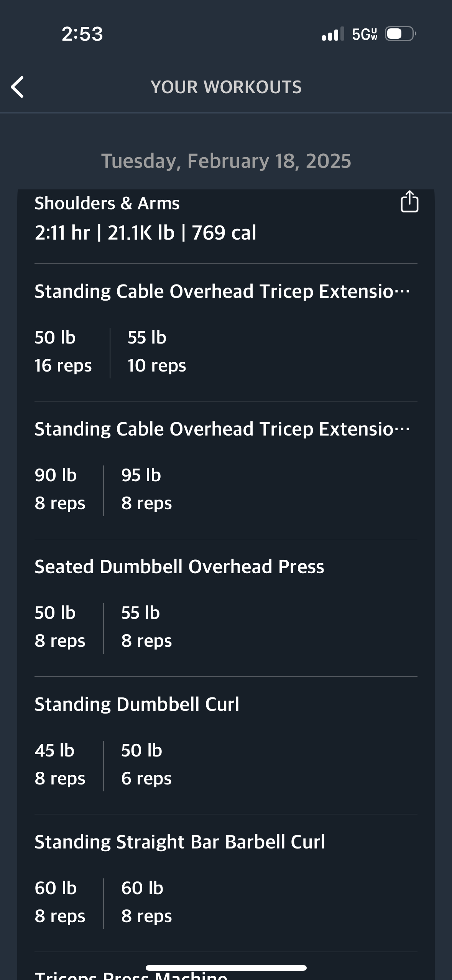This screenshot has width=452, height=980.
Task: Tap the workout summary 2:11 hr stats
Action: tap(145, 233)
